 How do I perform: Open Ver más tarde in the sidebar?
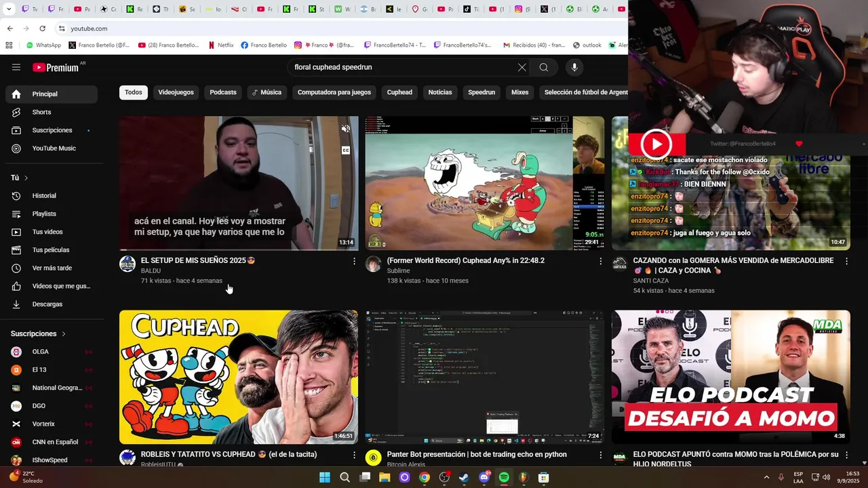coord(52,268)
